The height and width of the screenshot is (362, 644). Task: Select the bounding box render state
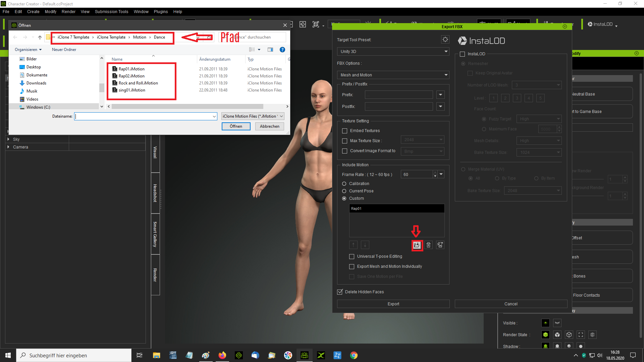coord(581,335)
